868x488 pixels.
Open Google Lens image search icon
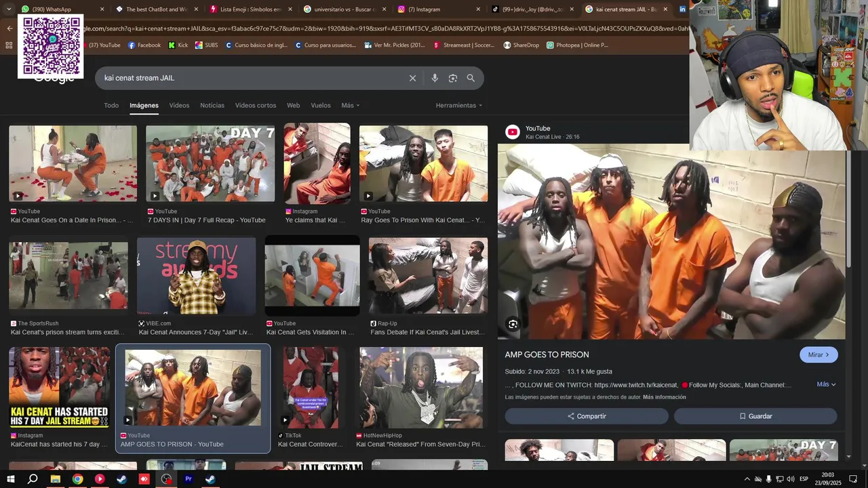453,78
